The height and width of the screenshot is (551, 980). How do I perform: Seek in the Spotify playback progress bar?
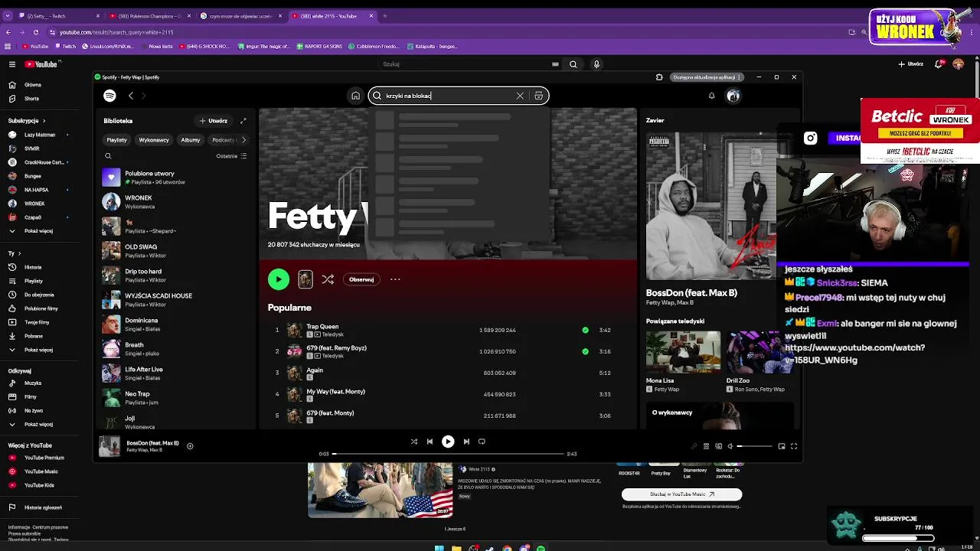[x=448, y=454]
